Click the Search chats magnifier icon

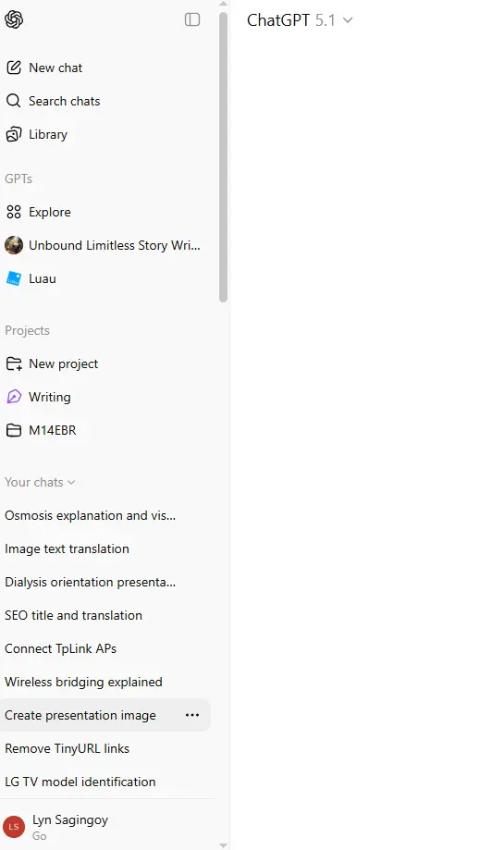(14, 101)
